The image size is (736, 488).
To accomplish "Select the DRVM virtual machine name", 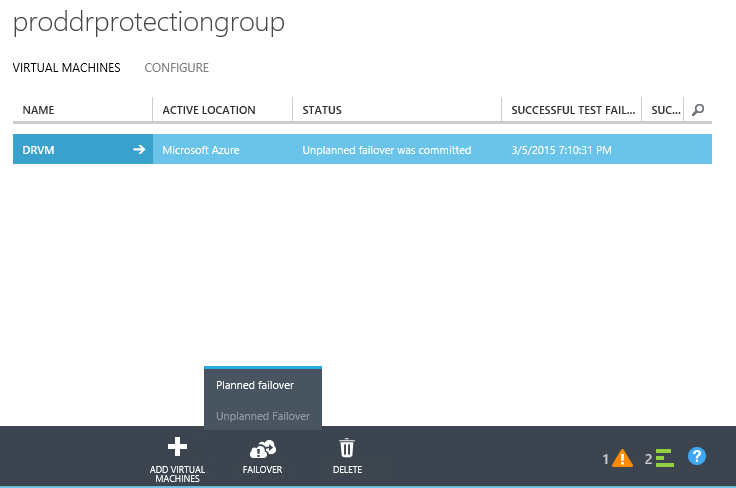I will pos(38,150).
